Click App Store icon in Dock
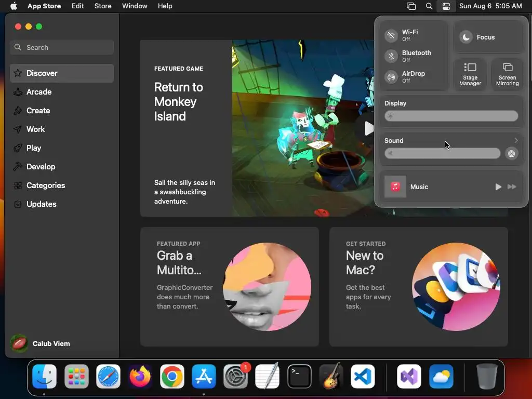532x399 pixels. (x=204, y=376)
